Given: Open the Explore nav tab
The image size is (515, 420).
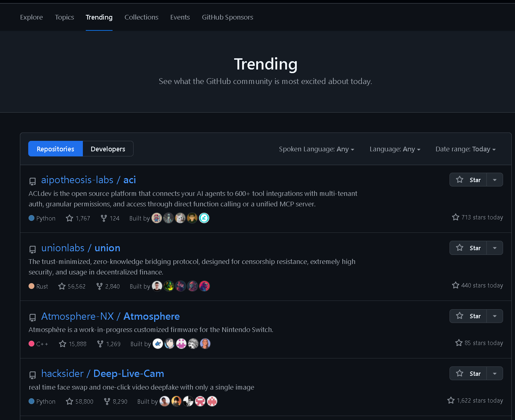Looking at the screenshot, I should tap(31, 17).
